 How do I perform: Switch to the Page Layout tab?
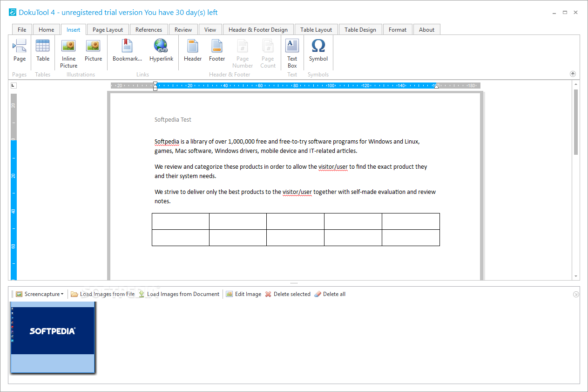click(x=108, y=29)
